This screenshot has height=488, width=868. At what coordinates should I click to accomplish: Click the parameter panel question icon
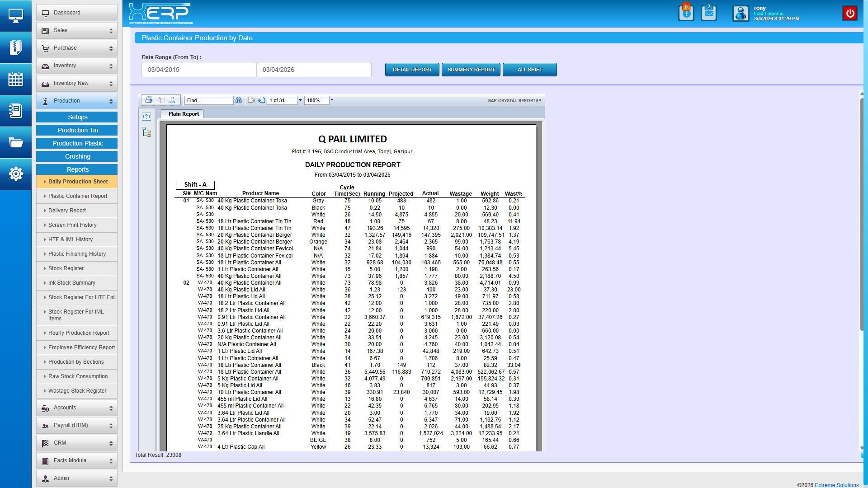click(146, 117)
